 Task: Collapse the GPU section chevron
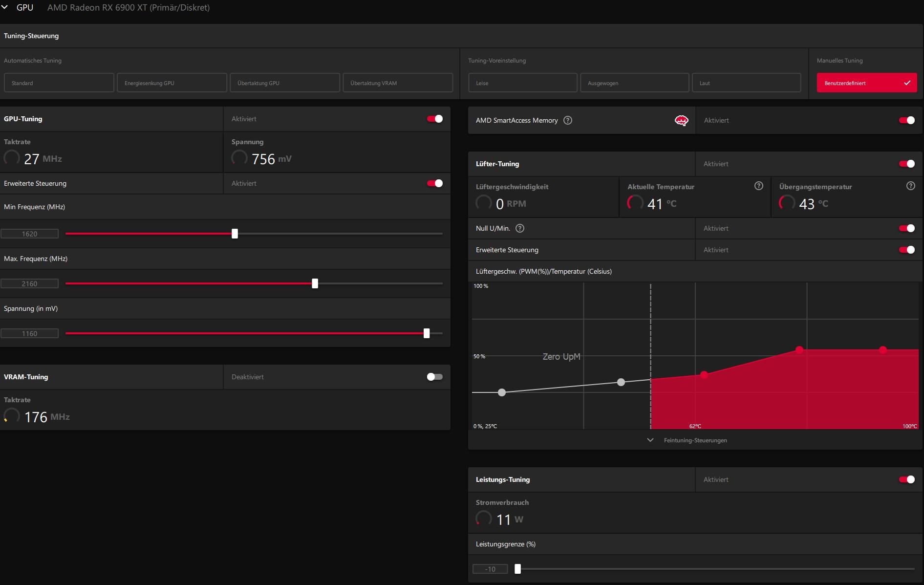(5, 7)
